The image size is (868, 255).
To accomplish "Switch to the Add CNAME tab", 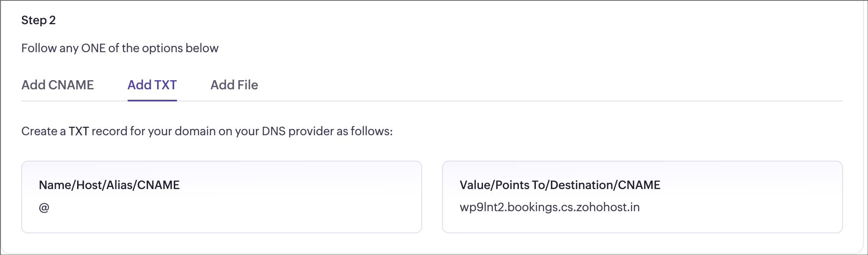I will point(58,85).
